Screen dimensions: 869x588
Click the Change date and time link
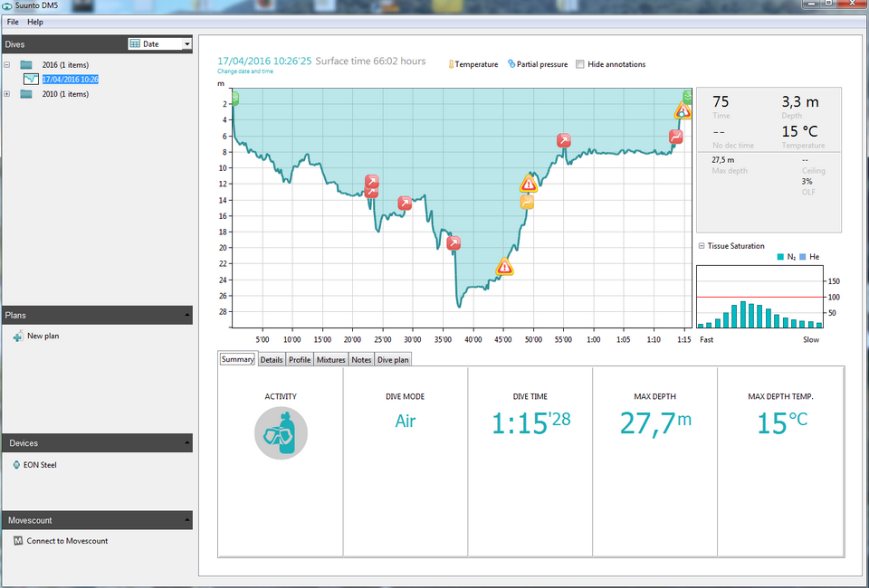[245, 71]
